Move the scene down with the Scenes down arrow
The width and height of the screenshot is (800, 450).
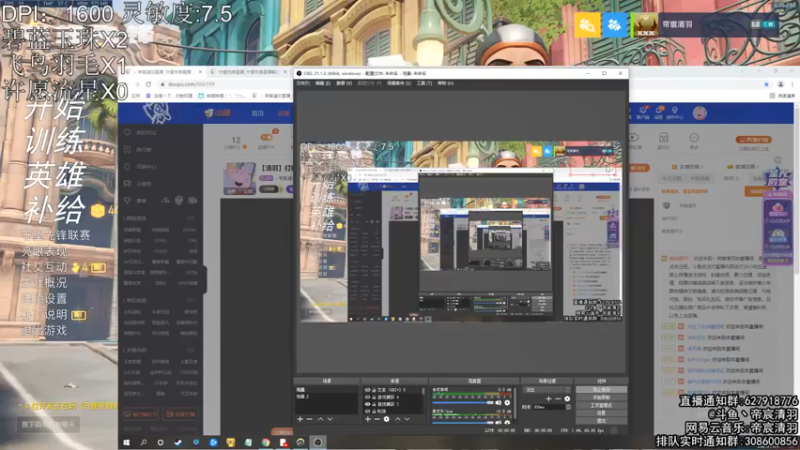coord(330,419)
